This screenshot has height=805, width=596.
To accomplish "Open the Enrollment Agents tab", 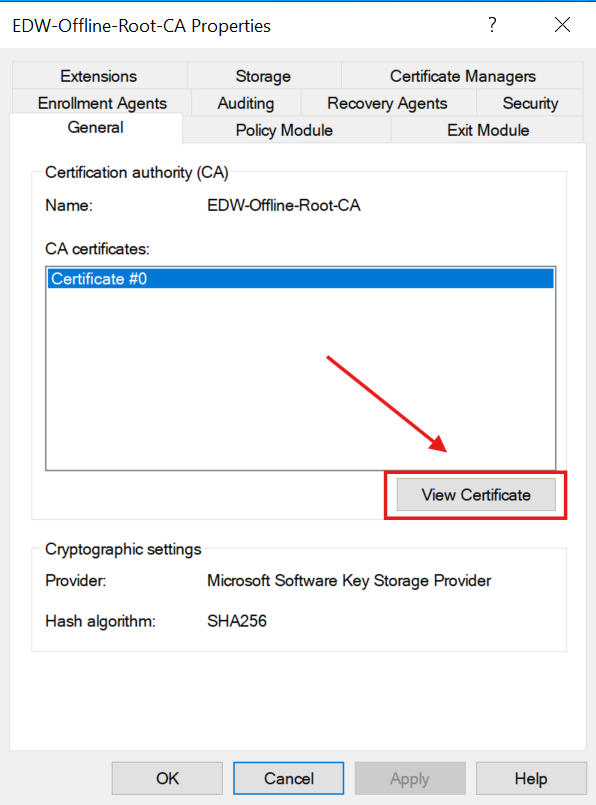I will coord(100,102).
